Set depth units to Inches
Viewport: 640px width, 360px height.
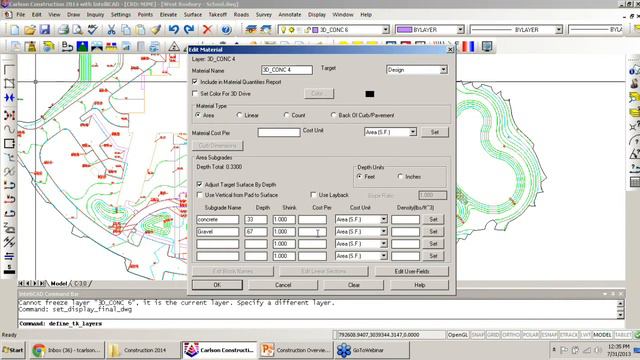coord(400,177)
